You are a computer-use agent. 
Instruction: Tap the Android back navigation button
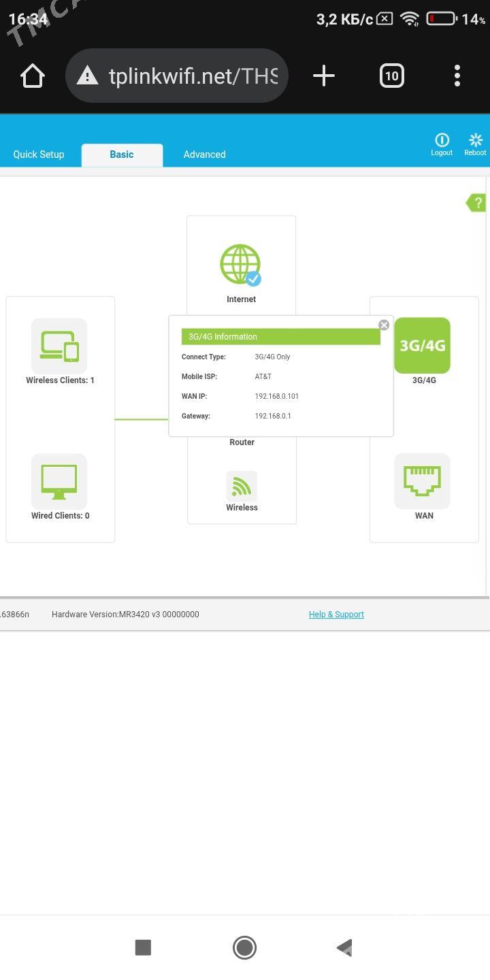click(344, 947)
